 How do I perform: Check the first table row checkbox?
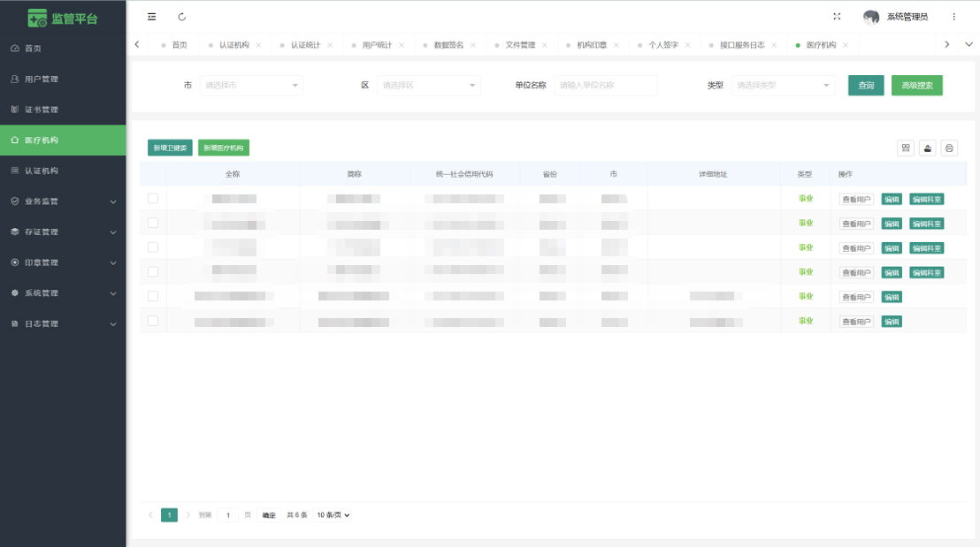tap(153, 199)
